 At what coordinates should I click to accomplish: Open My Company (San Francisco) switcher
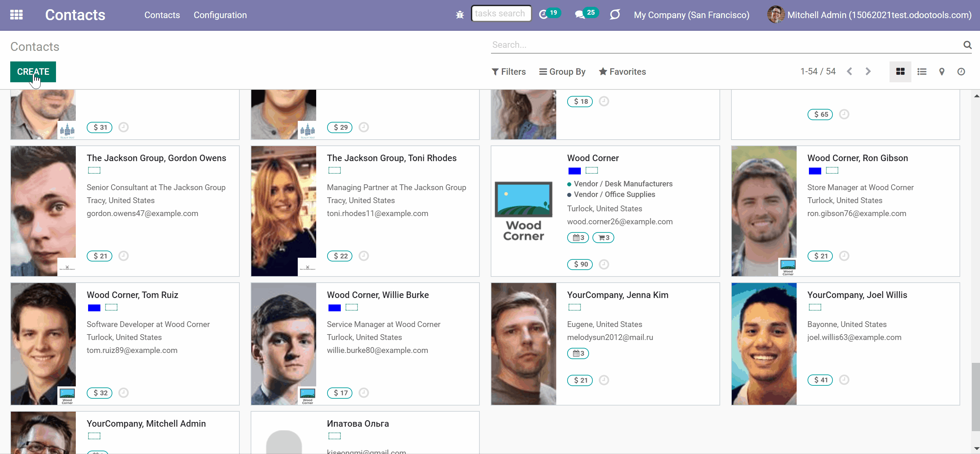pos(691,15)
